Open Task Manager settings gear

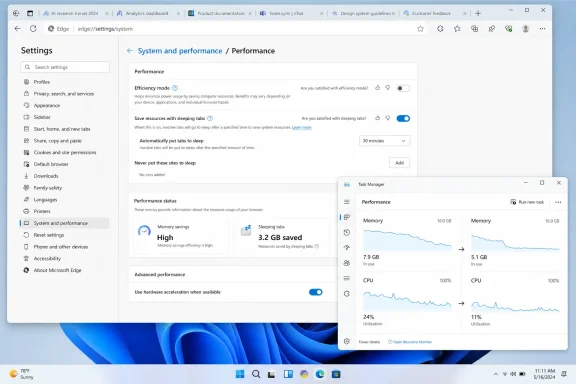[346, 341]
